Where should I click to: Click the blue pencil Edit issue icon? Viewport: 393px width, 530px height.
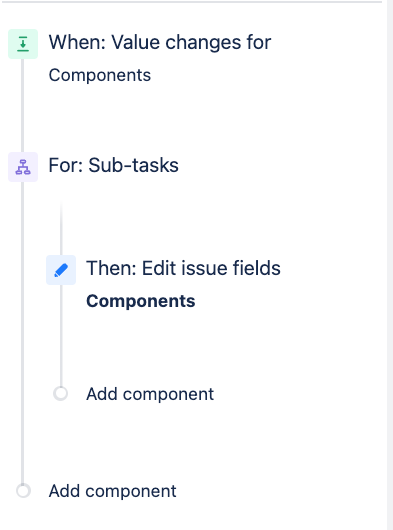(x=61, y=270)
